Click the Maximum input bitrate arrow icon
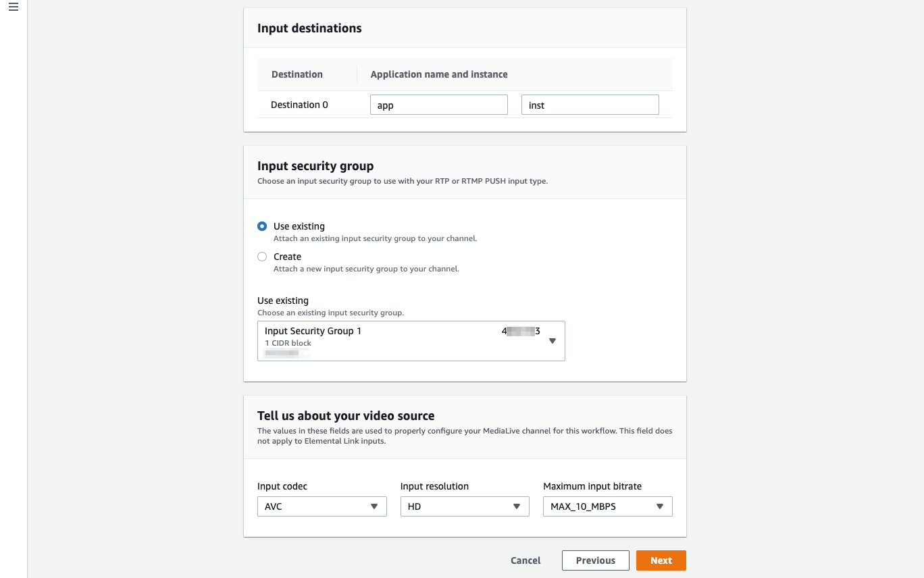 660,506
